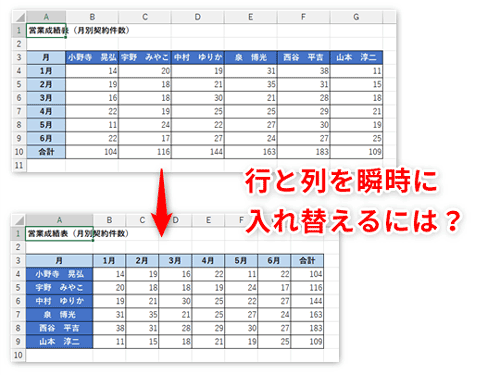500x375 pixels.
Task: Select column G header in the top sheet
Action: click(x=356, y=17)
